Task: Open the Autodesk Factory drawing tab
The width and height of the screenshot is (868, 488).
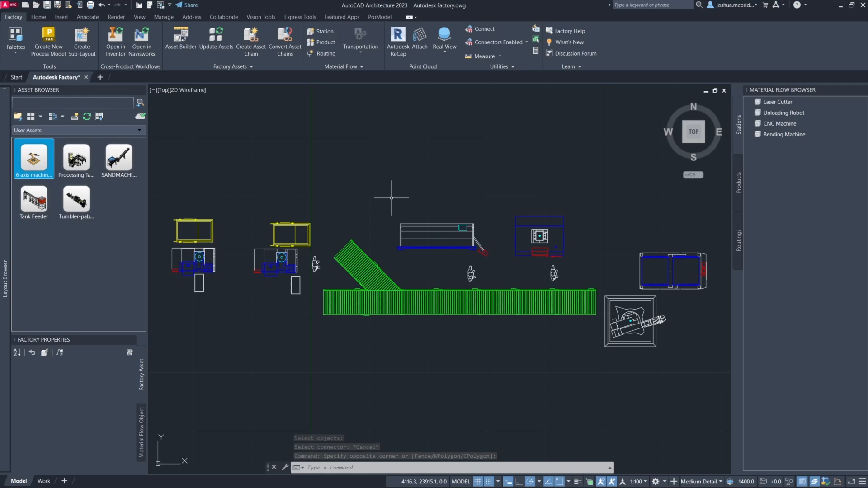Action: (x=56, y=77)
